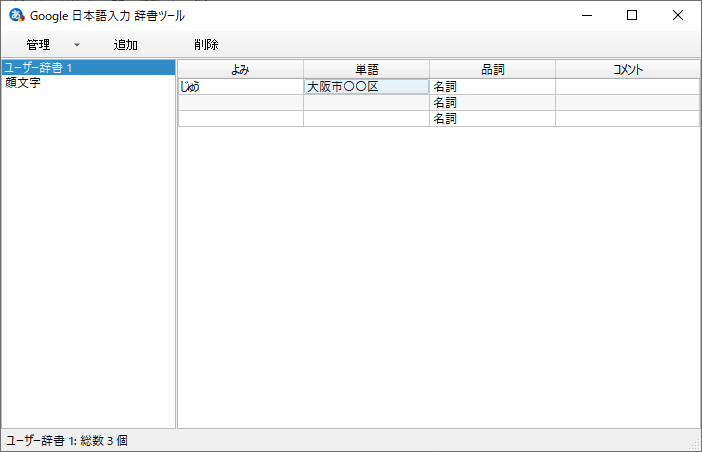
Task: Open the 管理 toolbar menu
Action: pyautogui.click(x=38, y=44)
